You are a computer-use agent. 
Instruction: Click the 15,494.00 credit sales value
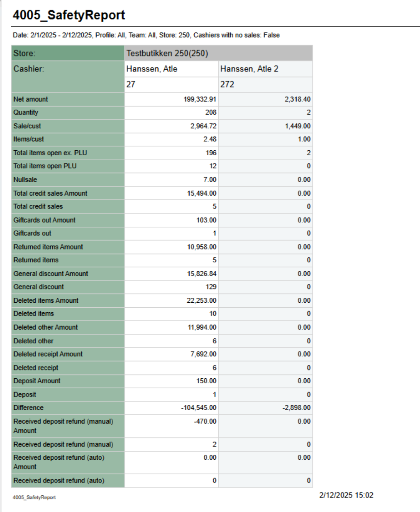[x=201, y=193]
